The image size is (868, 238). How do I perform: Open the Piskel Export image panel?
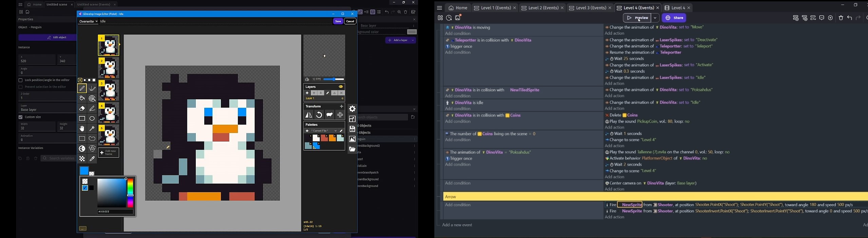pyautogui.click(x=353, y=139)
